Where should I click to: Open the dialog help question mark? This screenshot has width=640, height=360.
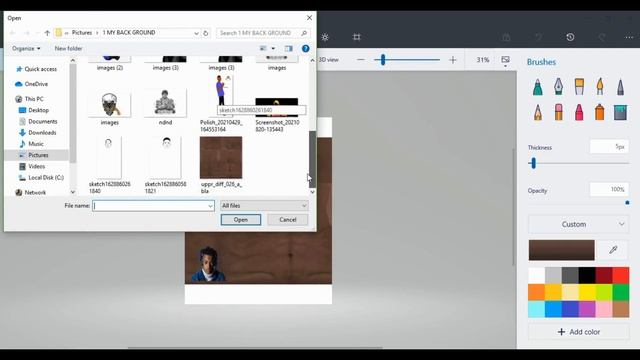pos(305,49)
